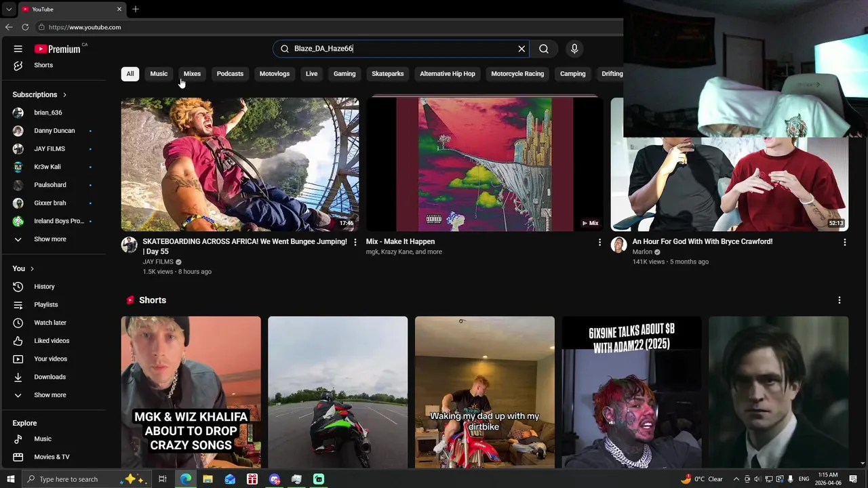Open Liked videos

pos(53,341)
